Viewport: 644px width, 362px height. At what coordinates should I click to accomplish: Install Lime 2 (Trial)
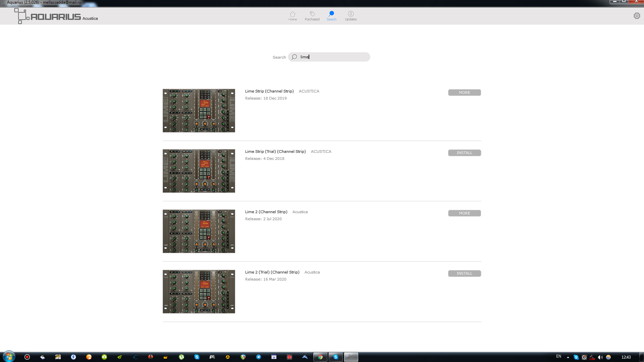click(x=464, y=274)
